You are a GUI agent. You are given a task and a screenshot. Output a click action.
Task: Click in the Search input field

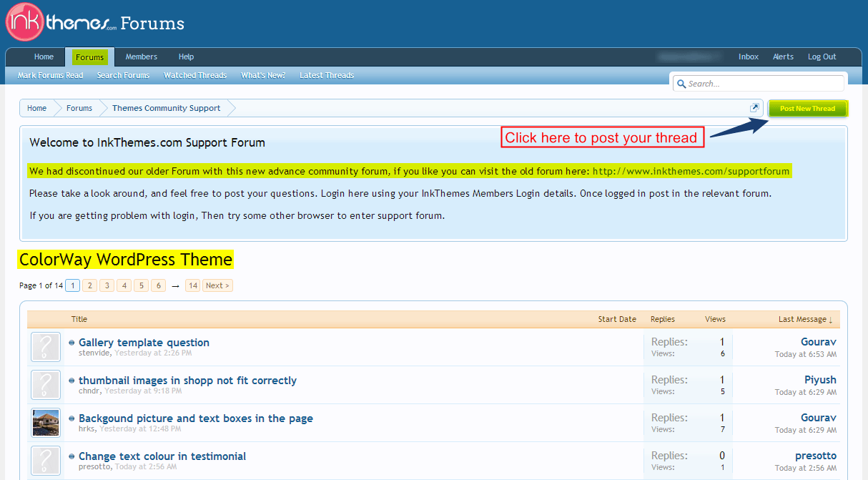point(759,84)
